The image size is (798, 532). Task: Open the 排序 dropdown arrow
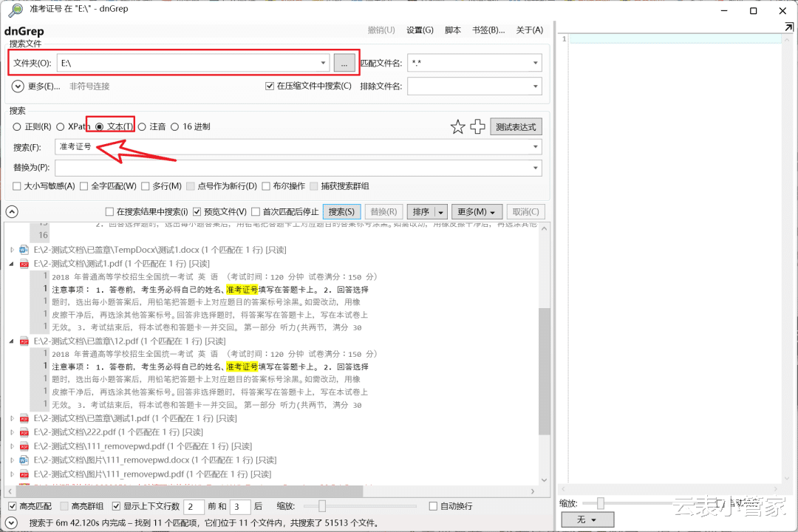pos(440,212)
